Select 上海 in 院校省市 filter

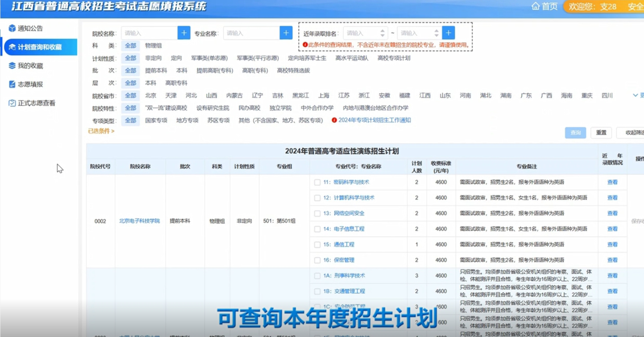324,95
